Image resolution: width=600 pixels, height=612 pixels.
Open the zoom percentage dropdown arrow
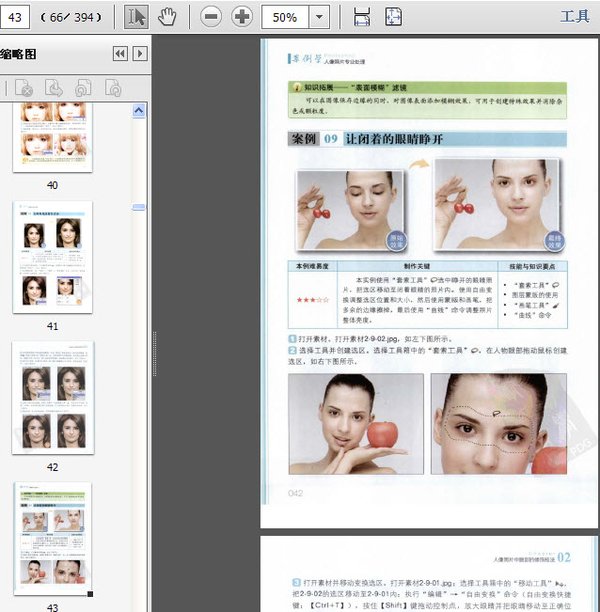(319, 17)
